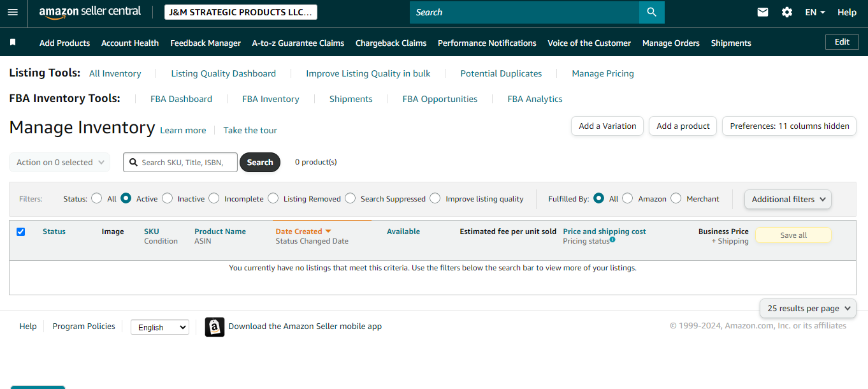The width and height of the screenshot is (868, 389).
Task: Click the search magnifier button in header
Action: (651, 12)
